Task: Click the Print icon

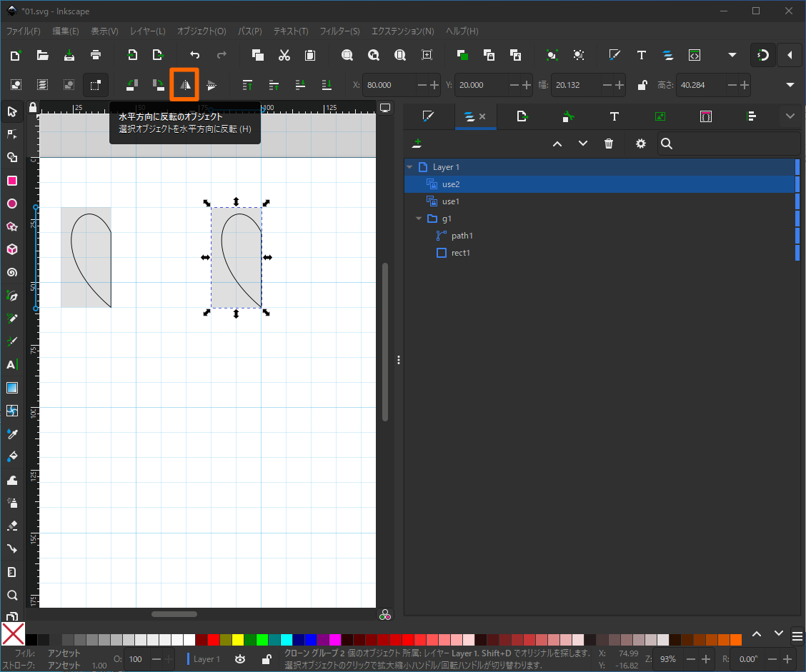Action: 95,55
